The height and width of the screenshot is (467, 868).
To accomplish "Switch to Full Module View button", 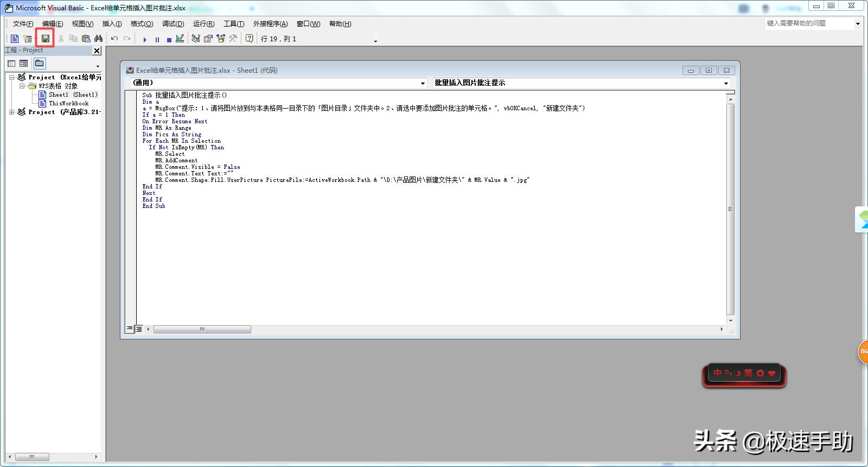I will point(139,329).
